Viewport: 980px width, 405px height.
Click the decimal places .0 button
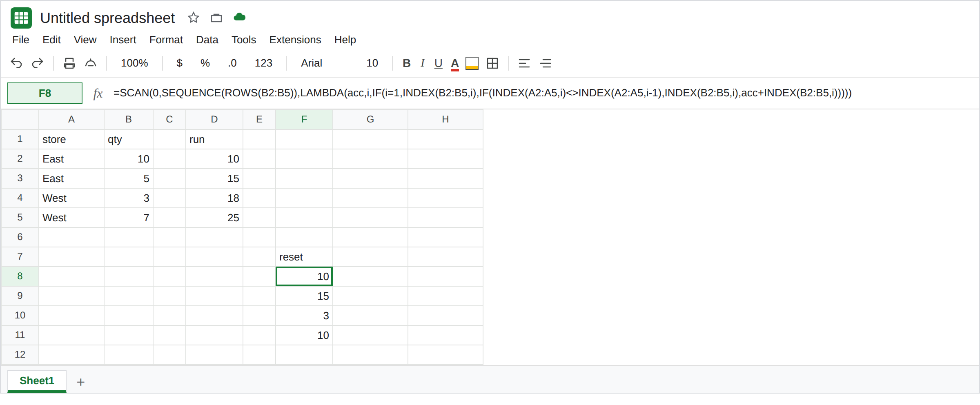[232, 63]
